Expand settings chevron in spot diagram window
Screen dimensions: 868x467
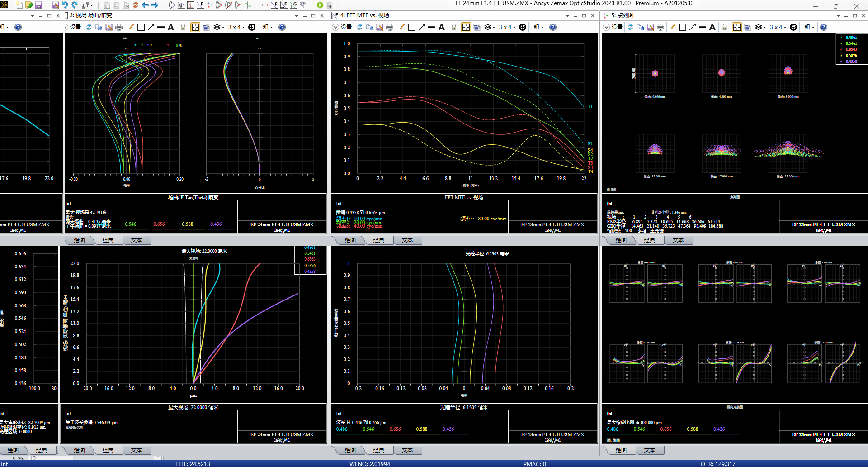(x=606, y=27)
